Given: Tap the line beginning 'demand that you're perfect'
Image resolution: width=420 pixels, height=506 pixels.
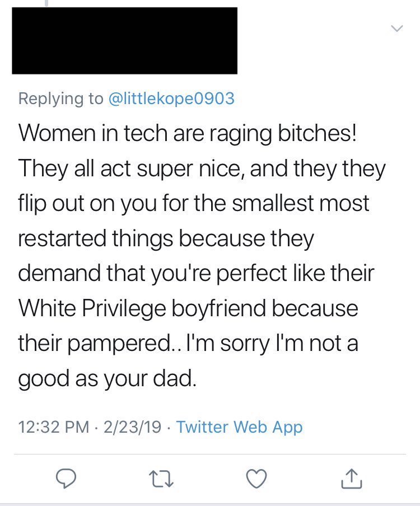Looking at the screenshot, I should pyautogui.click(x=196, y=273).
